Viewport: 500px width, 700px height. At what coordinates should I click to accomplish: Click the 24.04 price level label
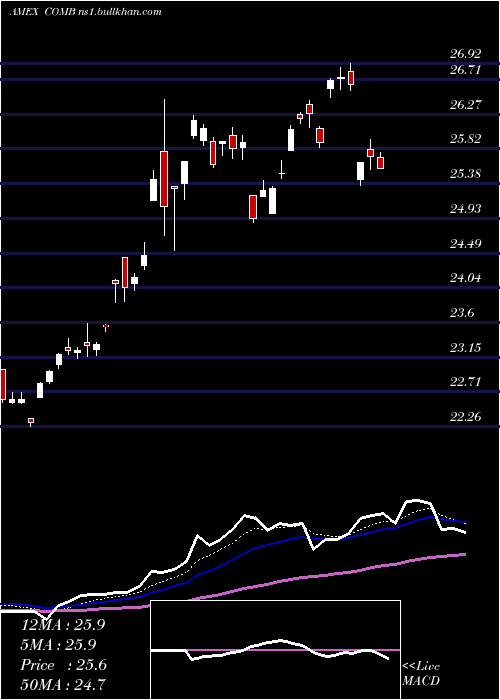coord(466,278)
